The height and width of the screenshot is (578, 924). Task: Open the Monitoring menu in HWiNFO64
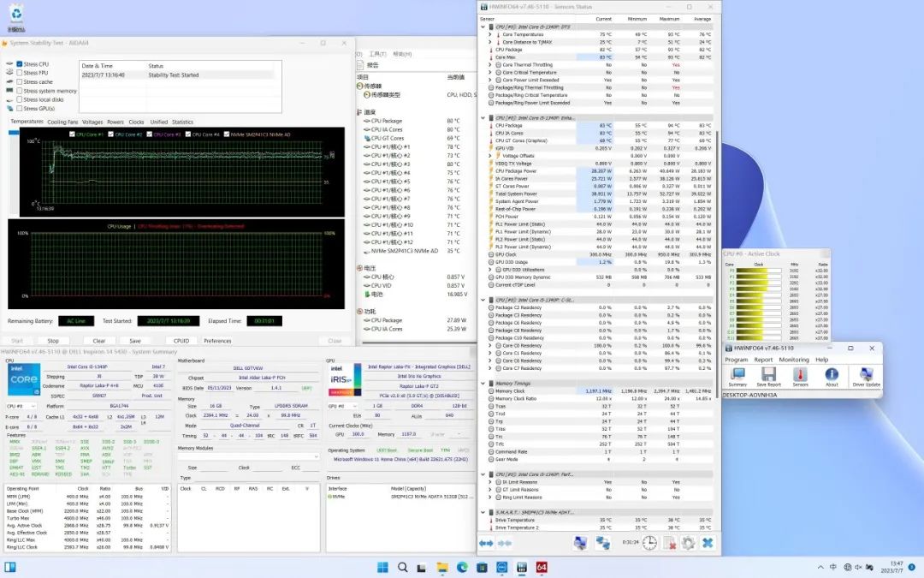point(793,360)
